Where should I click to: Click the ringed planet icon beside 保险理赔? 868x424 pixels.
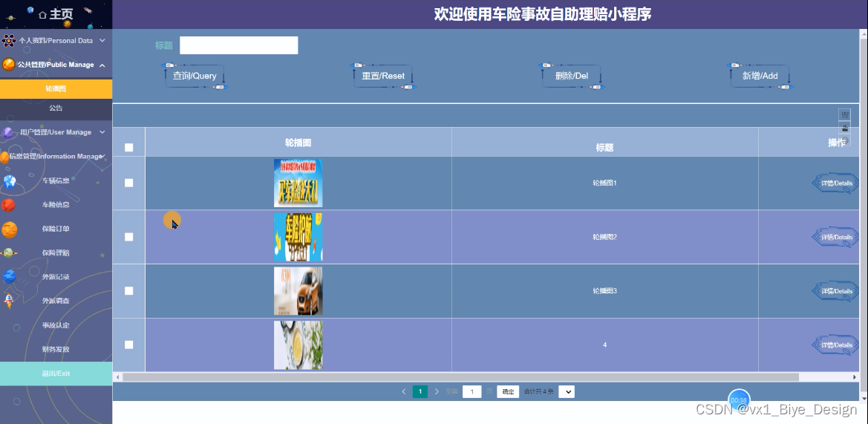8,253
